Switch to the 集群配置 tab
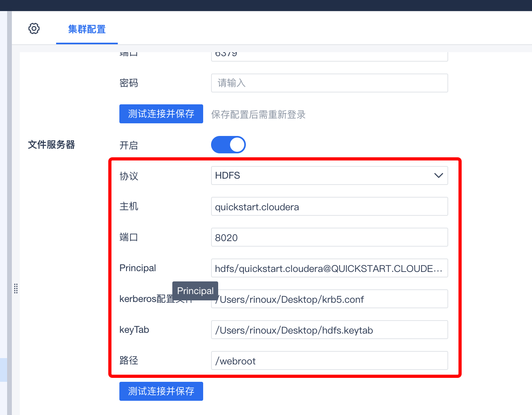The width and height of the screenshot is (532, 415). click(x=87, y=29)
